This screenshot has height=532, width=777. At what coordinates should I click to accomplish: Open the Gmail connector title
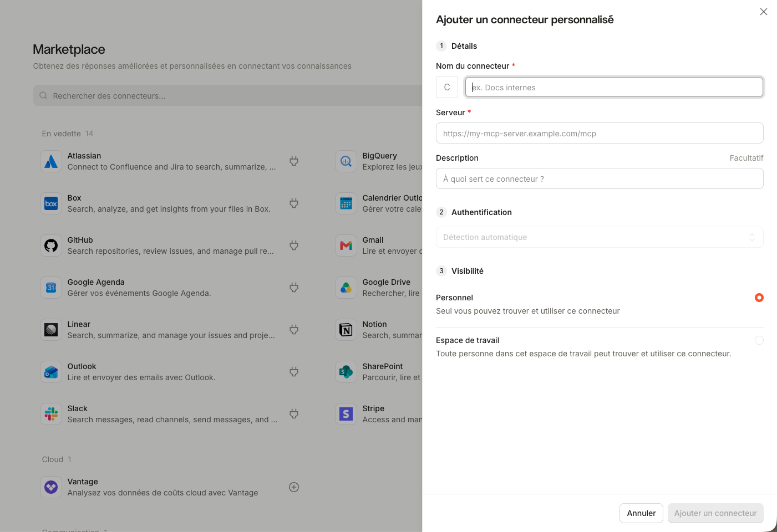coord(373,240)
